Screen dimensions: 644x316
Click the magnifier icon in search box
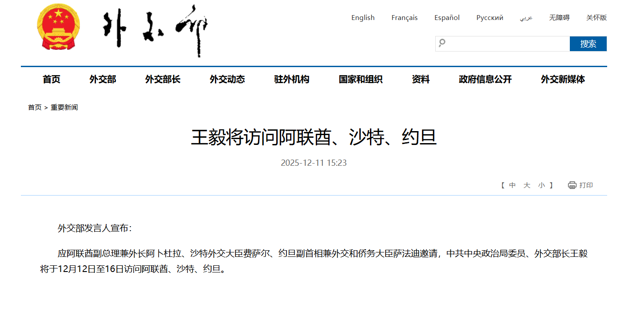442,43
